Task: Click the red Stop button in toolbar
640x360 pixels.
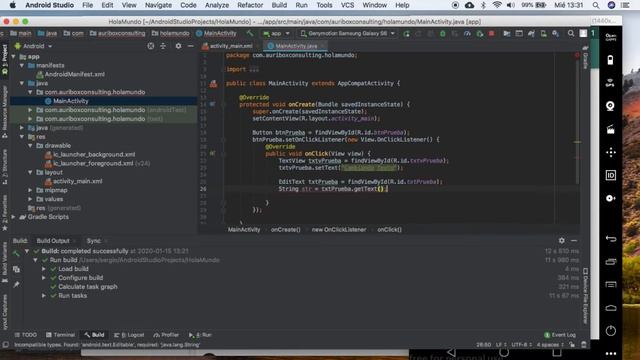Action: click(x=491, y=33)
